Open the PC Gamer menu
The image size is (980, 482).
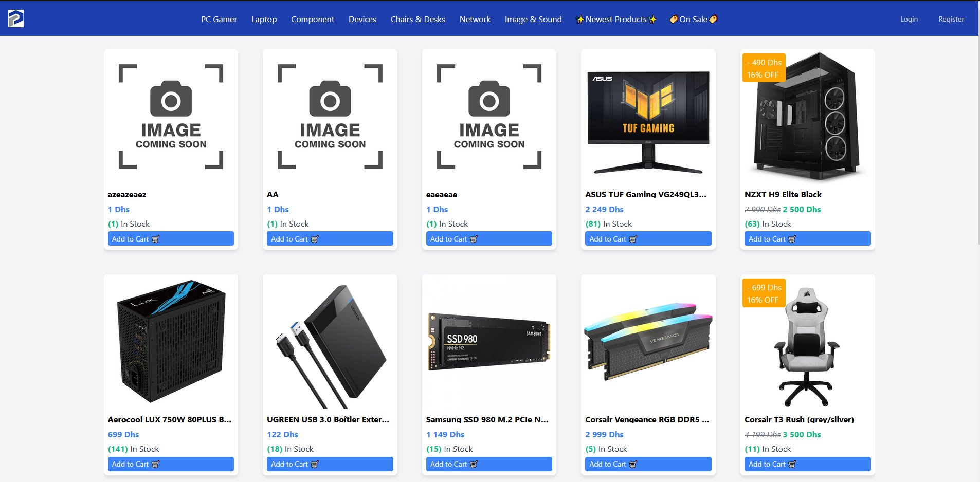point(219,19)
